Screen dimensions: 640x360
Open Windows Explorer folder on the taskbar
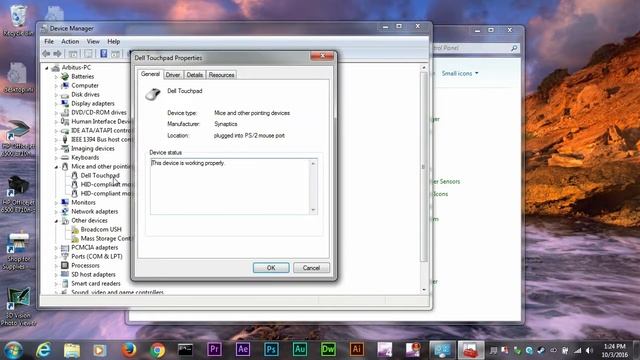[72, 350]
